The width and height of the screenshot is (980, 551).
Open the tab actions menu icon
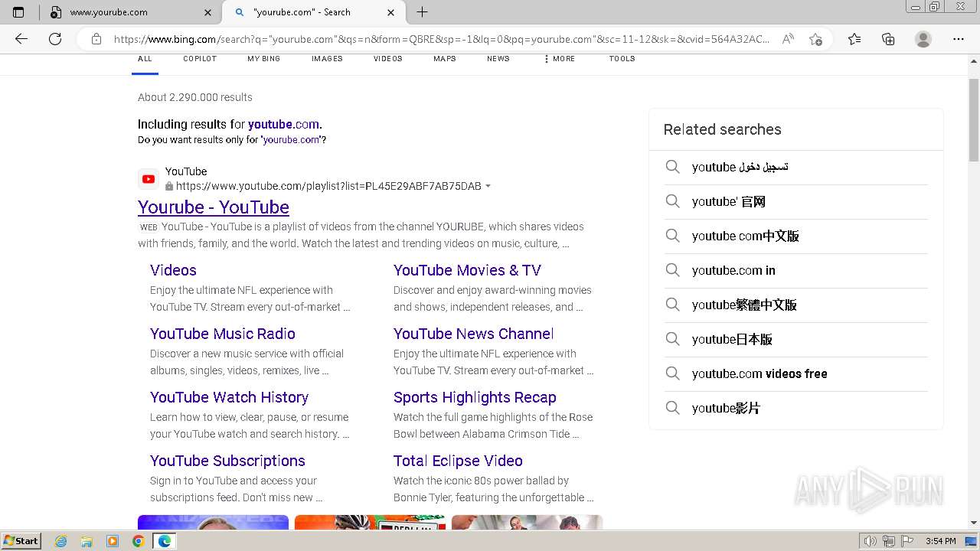(x=18, y=12)
